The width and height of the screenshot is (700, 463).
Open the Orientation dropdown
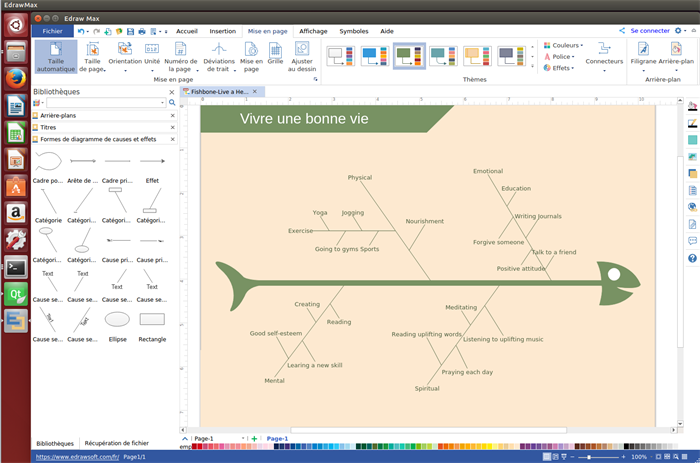125,56
